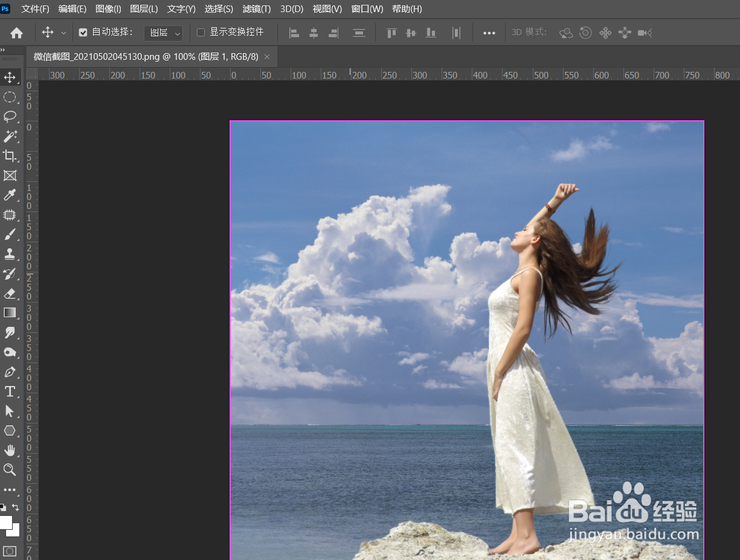The image size is (740, 560).
Task: Select the Move tool in toolbox
Action: [x=10, y=77]
